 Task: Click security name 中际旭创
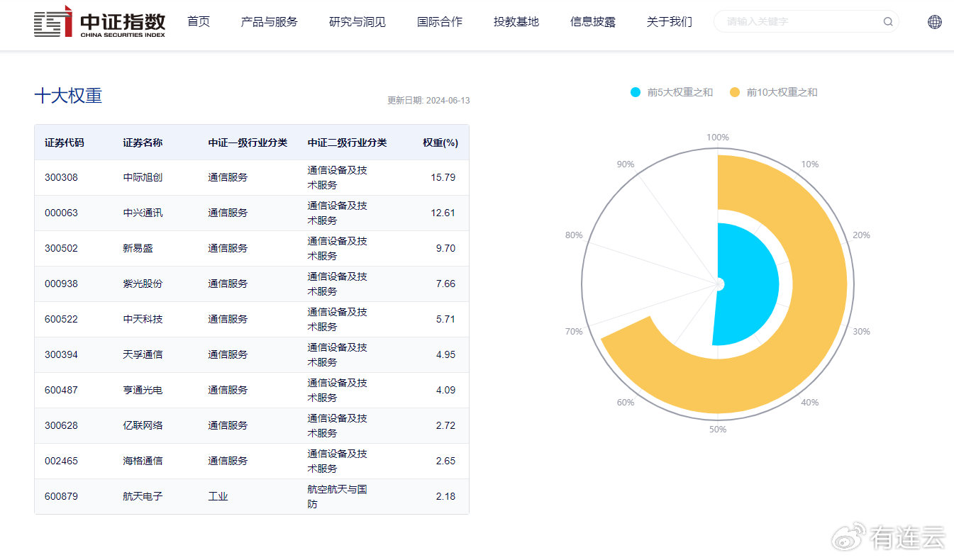[x=143, y=177]
